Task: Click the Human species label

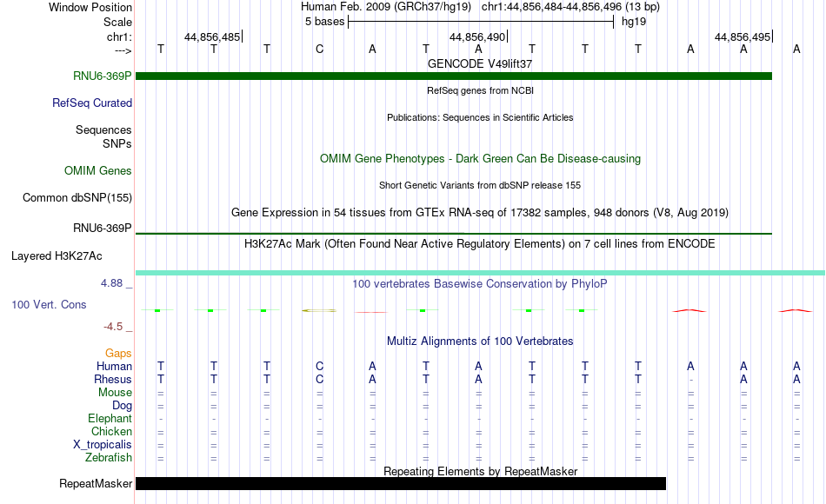Action: click(x=114, y=366)
